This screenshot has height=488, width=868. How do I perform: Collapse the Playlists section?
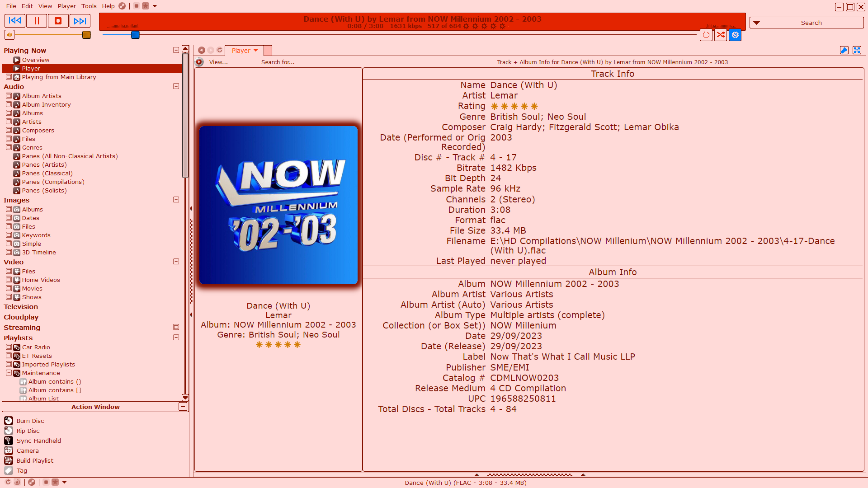pyautogui.click(x=176, y=338)
